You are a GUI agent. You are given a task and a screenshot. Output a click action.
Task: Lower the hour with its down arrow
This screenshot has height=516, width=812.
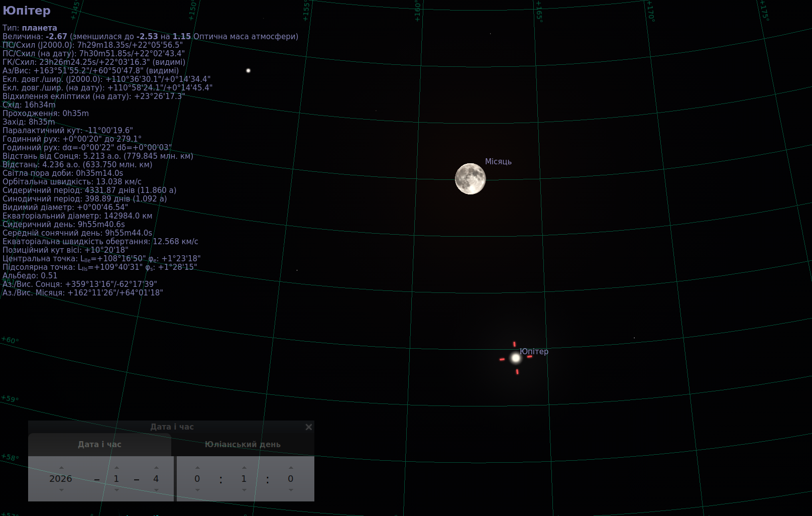tap(197, 490)
